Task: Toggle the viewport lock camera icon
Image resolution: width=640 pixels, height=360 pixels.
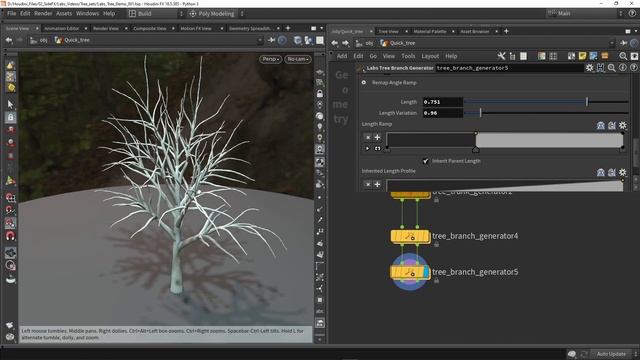Action: [x=320, y=94]
